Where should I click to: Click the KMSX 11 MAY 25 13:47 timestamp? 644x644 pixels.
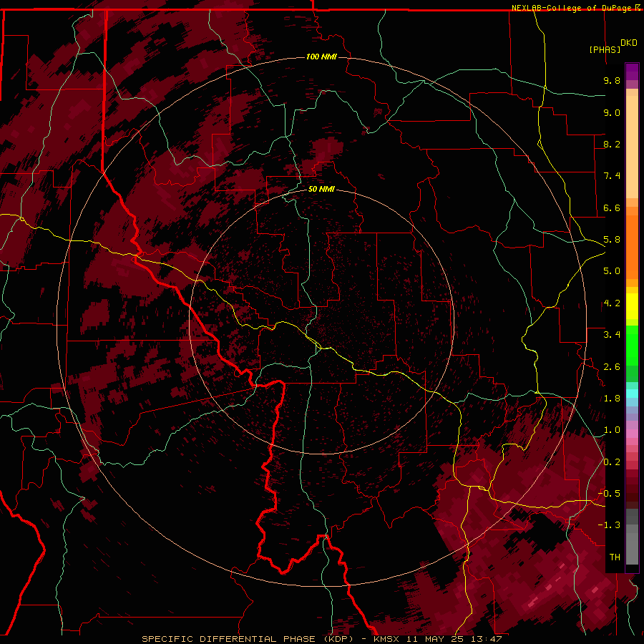coord(438,639)
